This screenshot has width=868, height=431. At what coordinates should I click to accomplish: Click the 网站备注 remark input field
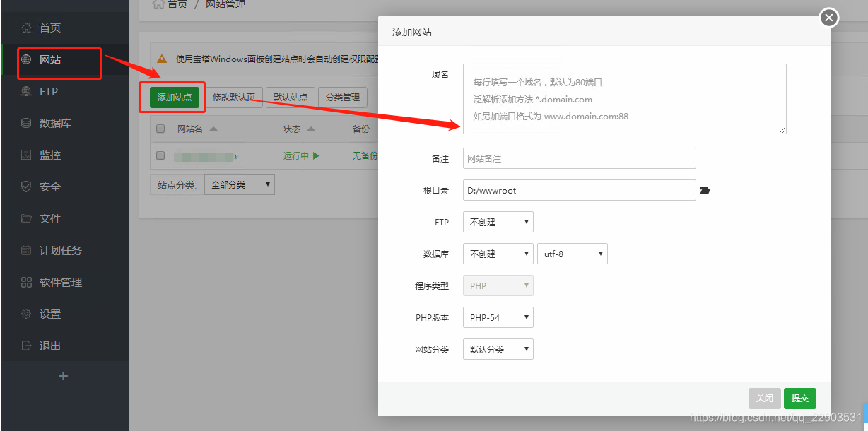580,158
